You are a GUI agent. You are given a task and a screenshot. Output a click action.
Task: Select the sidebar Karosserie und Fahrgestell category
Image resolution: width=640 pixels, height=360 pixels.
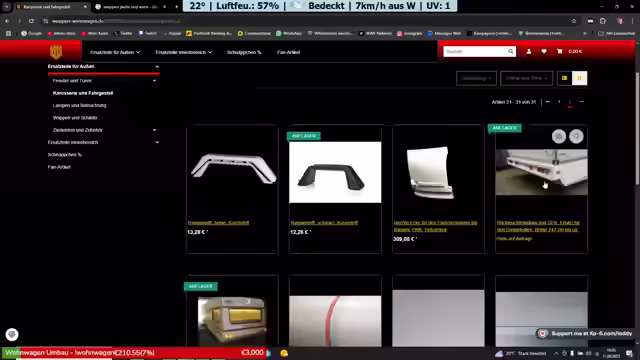click(x=83, y=93)
